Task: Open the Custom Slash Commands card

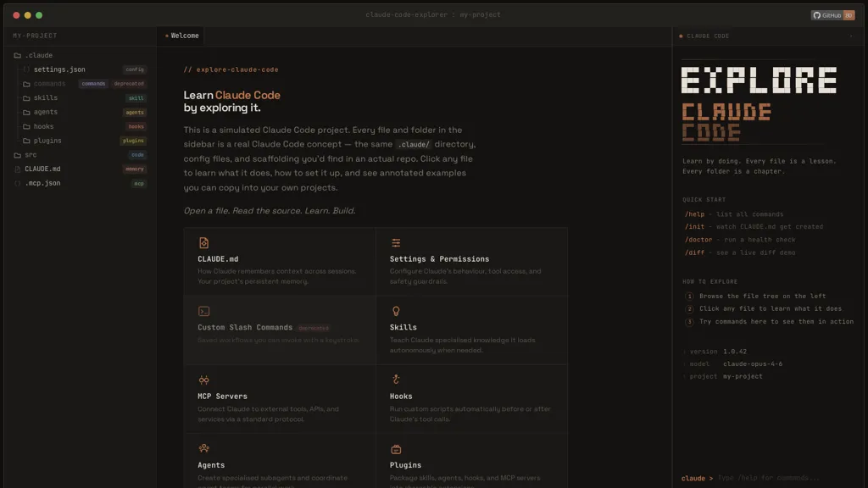Action: [x=280, y=330]
